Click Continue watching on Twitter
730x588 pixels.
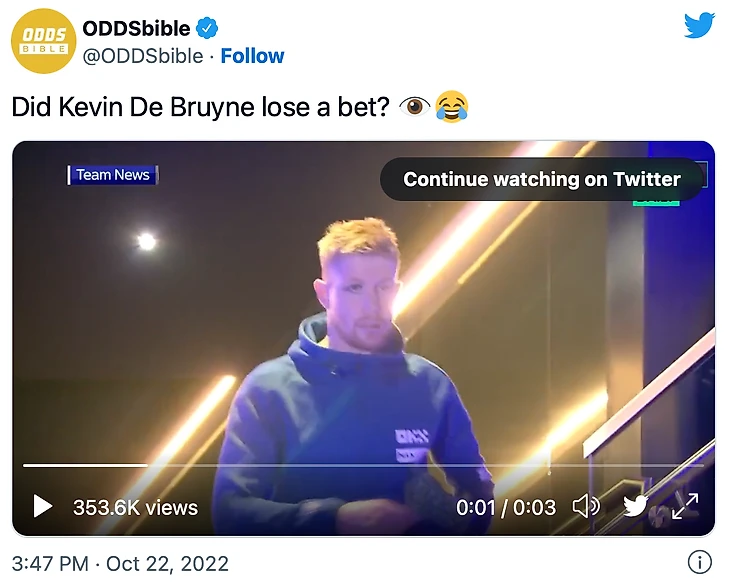tap(541, 180)
